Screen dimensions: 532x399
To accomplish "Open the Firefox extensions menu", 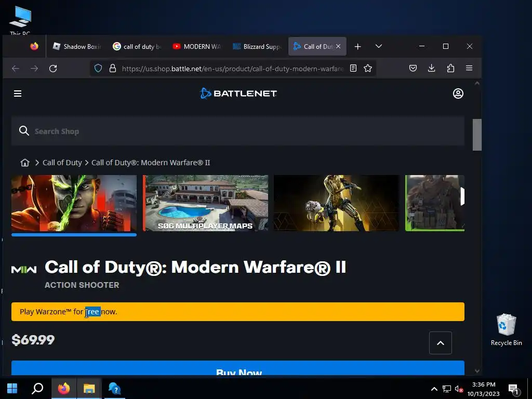I will point(450,69).
